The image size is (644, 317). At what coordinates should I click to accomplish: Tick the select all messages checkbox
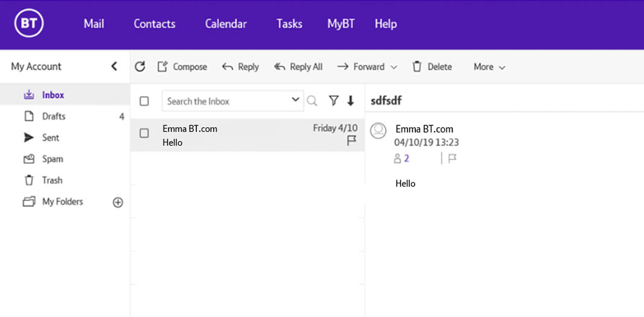144,101
